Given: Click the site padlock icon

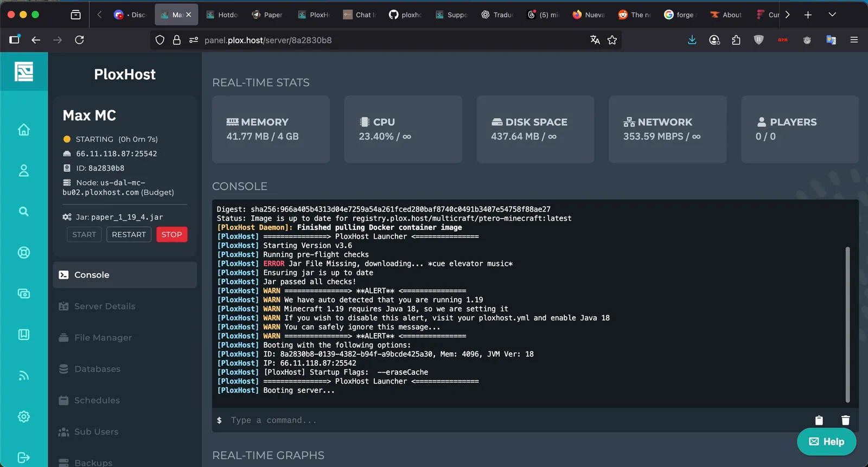Looking at the screenshot, I should [x=176, y=40].
